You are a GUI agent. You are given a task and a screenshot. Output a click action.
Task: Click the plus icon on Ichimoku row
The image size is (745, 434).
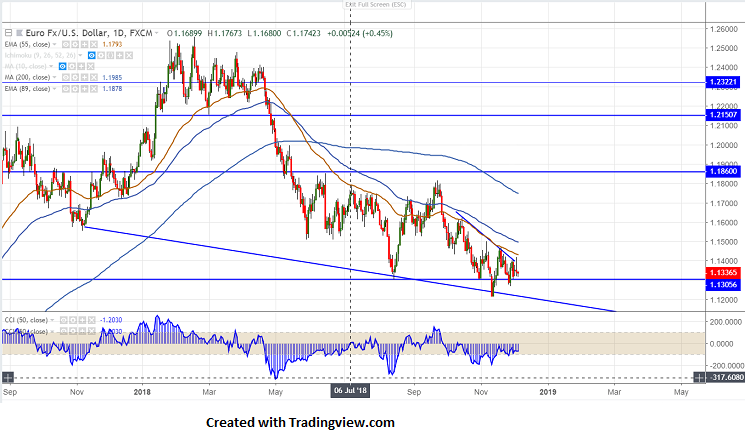(120, 55)
